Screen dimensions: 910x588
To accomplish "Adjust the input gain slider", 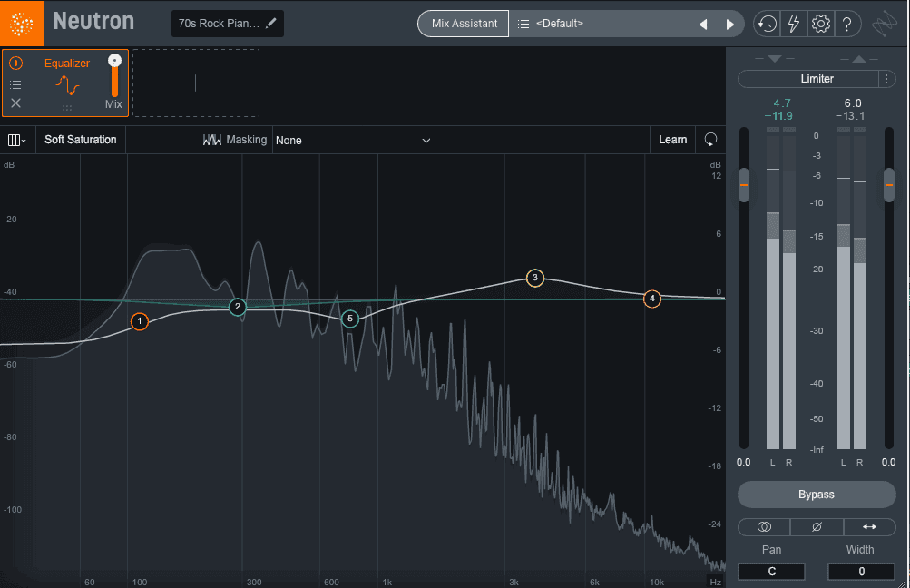I will (x=743, y=185).
